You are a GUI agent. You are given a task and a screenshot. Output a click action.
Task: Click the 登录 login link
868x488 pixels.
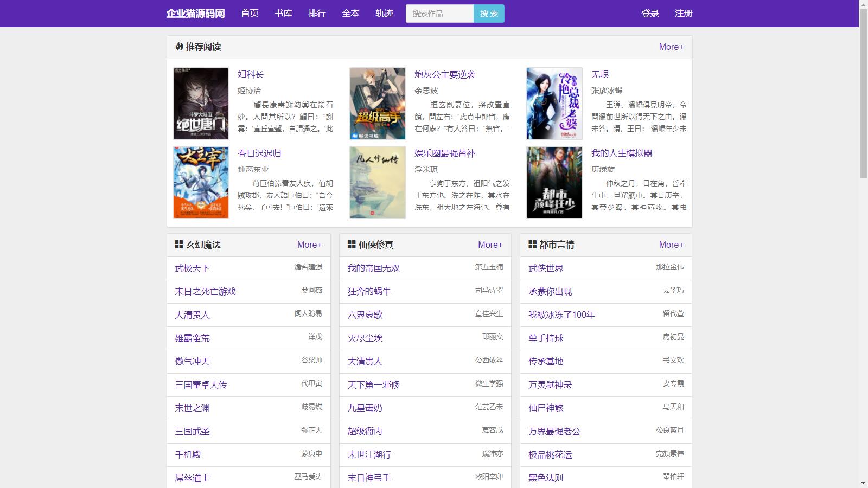tap(650, 14)
